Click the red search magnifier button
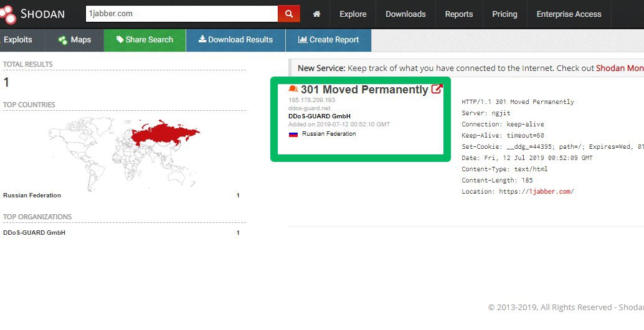Viewport: 644px width, 330px height. pos(289,14)
